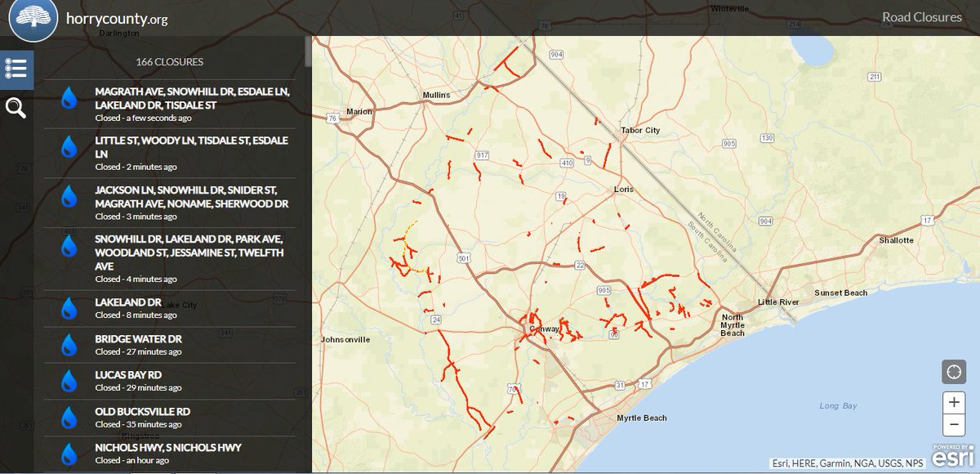Click the 166 Closures heading
The image size is (980, 474).
[169, 61]
